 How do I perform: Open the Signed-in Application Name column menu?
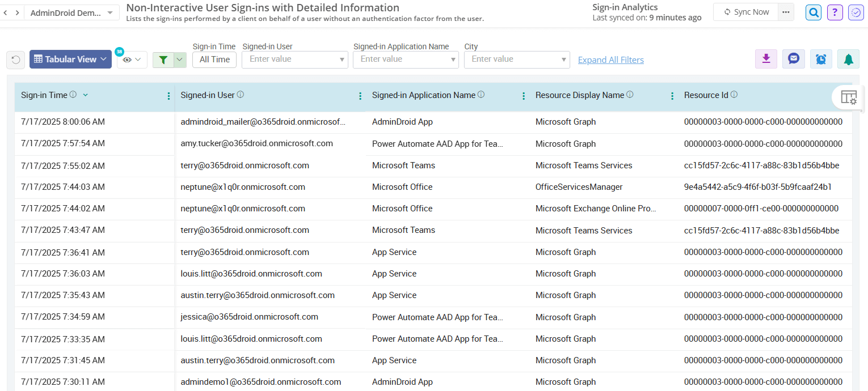(523, 96)
